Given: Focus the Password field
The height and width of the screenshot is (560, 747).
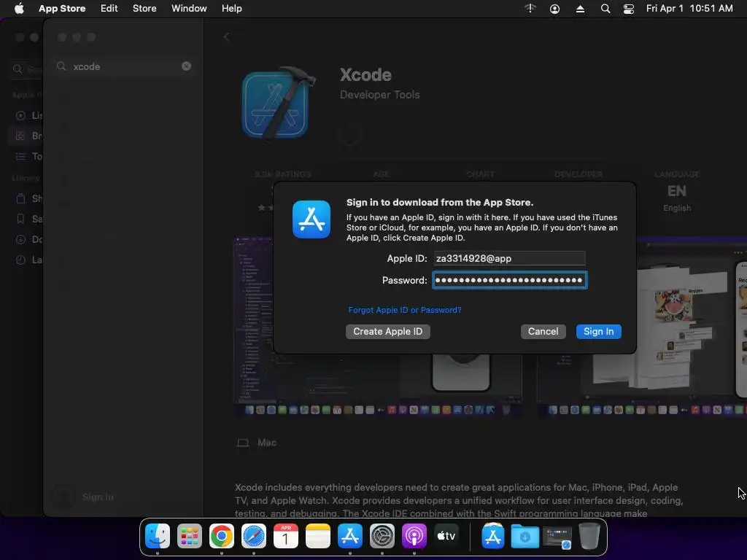Looking at the screenshot, I should (x=509, y=280).
